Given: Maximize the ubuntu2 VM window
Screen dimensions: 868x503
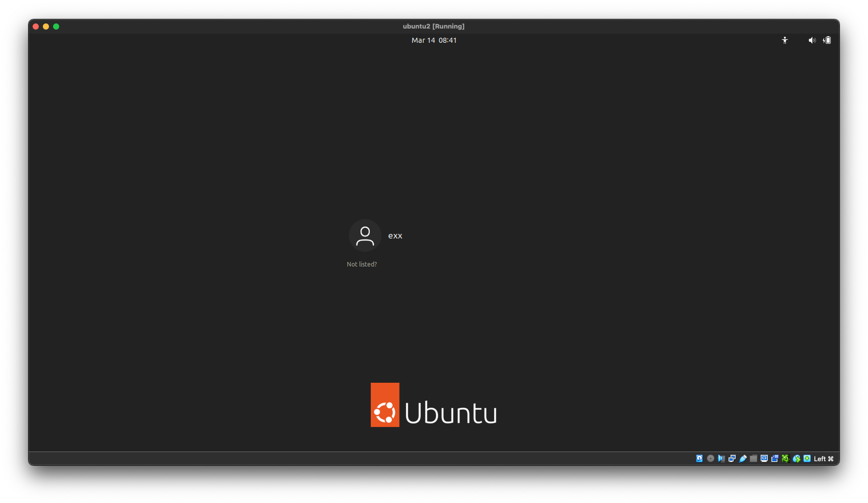Looking at the screenshot, I should (56, 27).
